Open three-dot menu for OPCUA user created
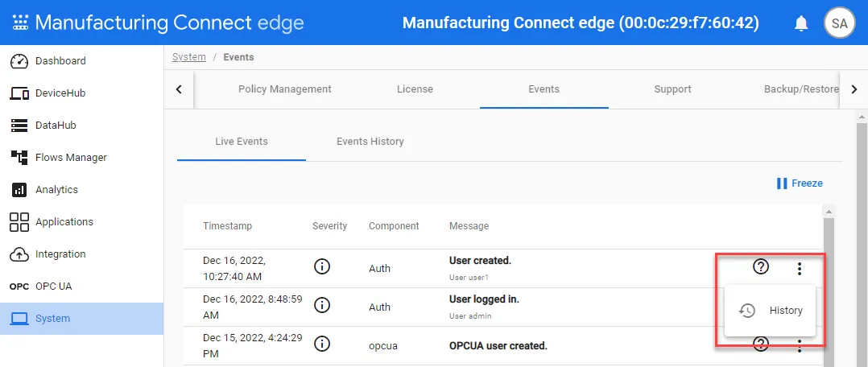 pos(799,347)
